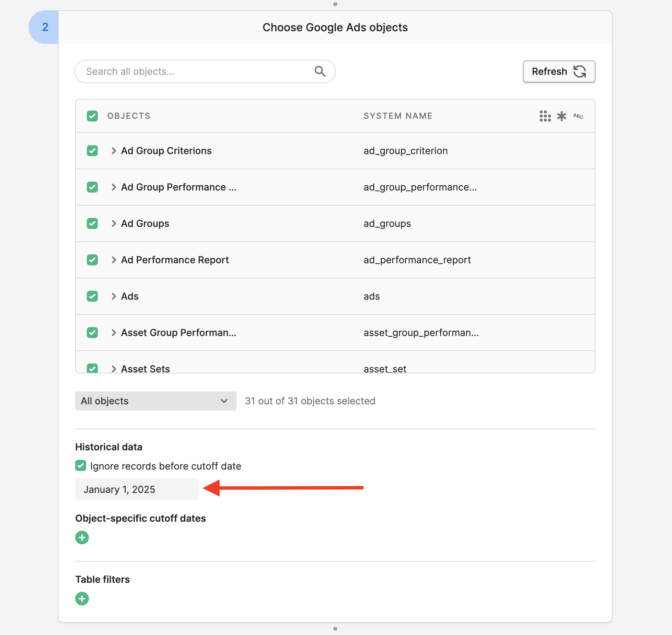672x635 pixels.
Task: Add an object-specific cutoff date
Action: point(82,538)
